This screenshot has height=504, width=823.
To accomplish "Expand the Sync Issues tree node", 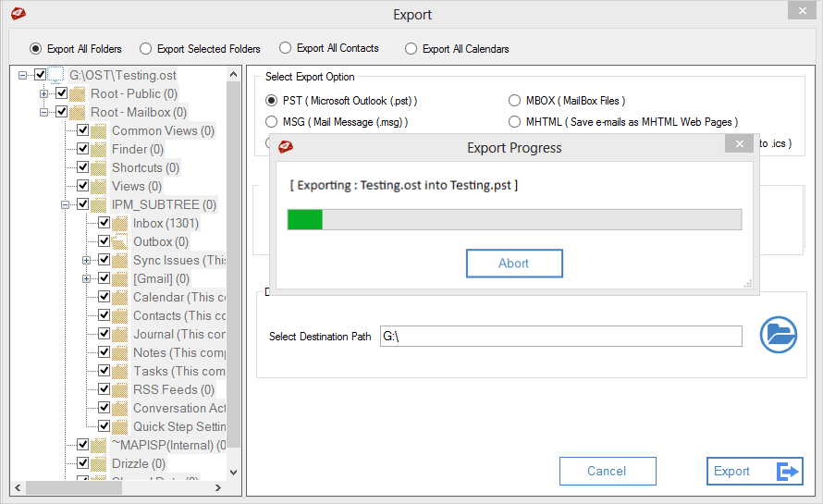I will click(86, 260).
